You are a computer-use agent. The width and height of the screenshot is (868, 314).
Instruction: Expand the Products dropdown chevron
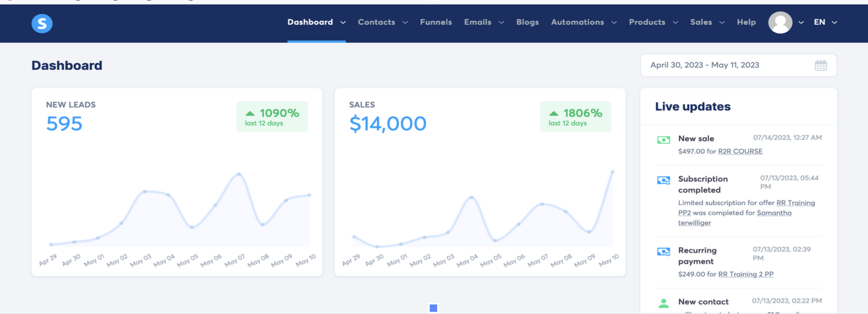pyautogui.click(x=675, y=23)
